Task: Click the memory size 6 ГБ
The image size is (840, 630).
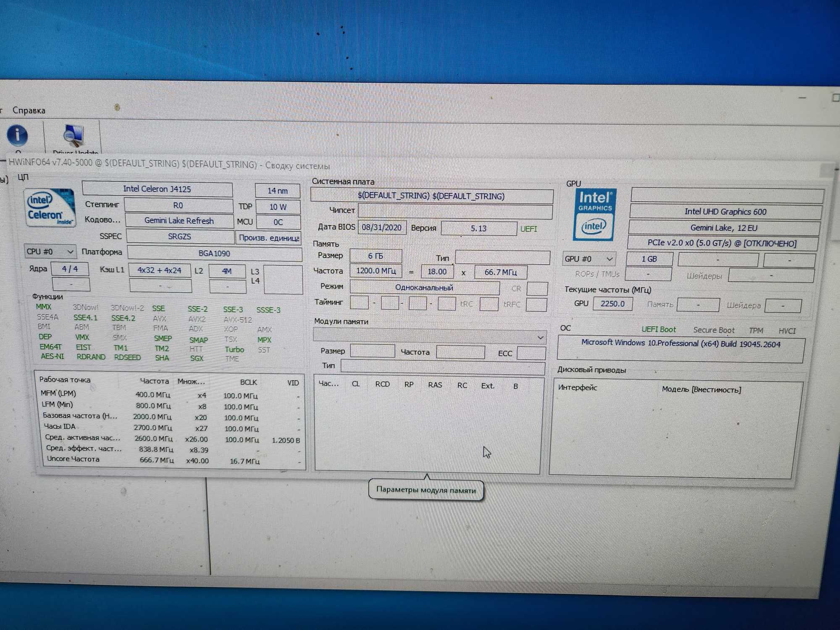Action: [375, 256]
